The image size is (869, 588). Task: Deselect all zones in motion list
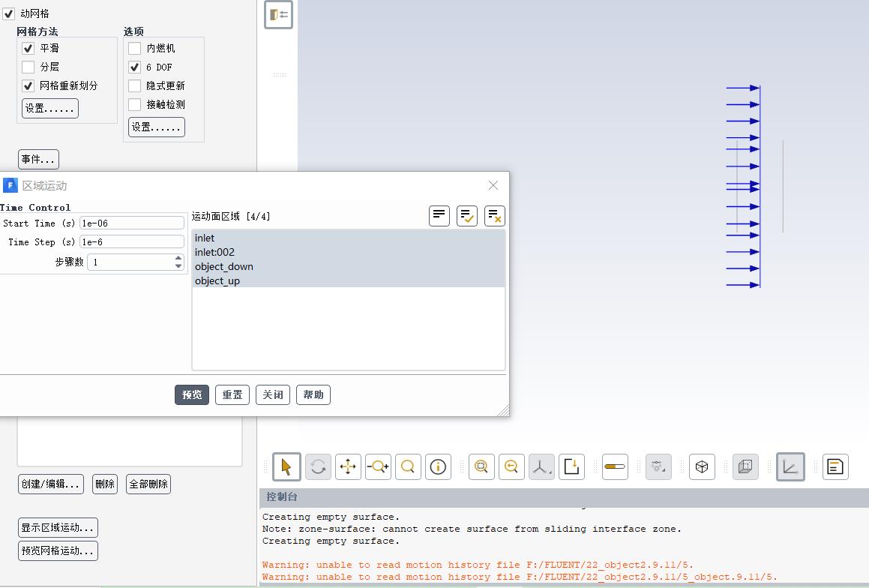(494, 216)
